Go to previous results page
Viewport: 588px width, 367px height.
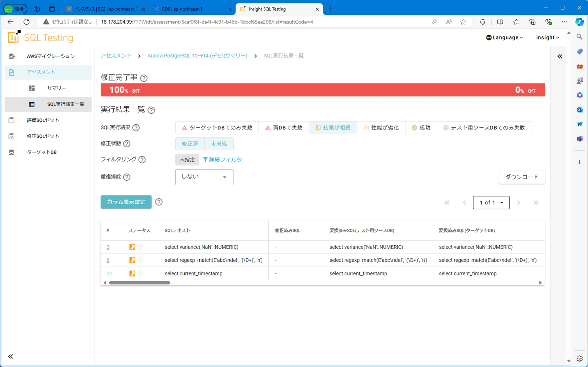pyautogui.click(x=464, y=203)
